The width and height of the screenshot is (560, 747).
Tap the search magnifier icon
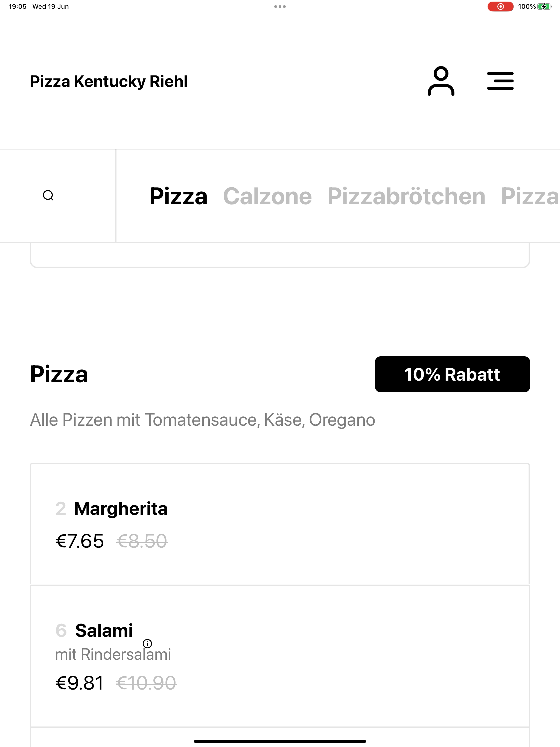point(48,195)
